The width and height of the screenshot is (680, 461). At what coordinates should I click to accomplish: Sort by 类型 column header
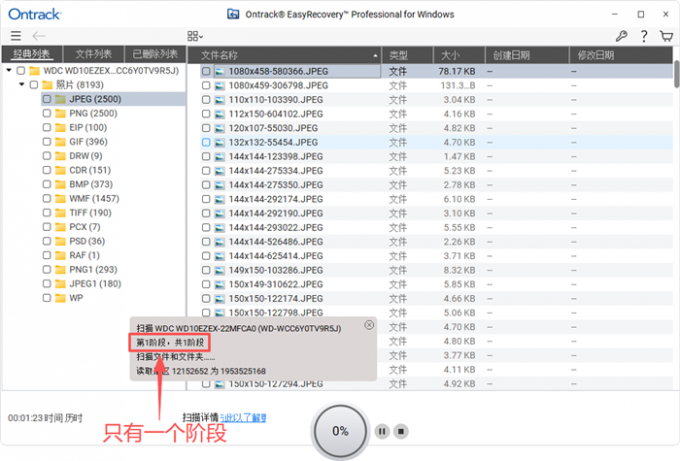coord(407,55)
